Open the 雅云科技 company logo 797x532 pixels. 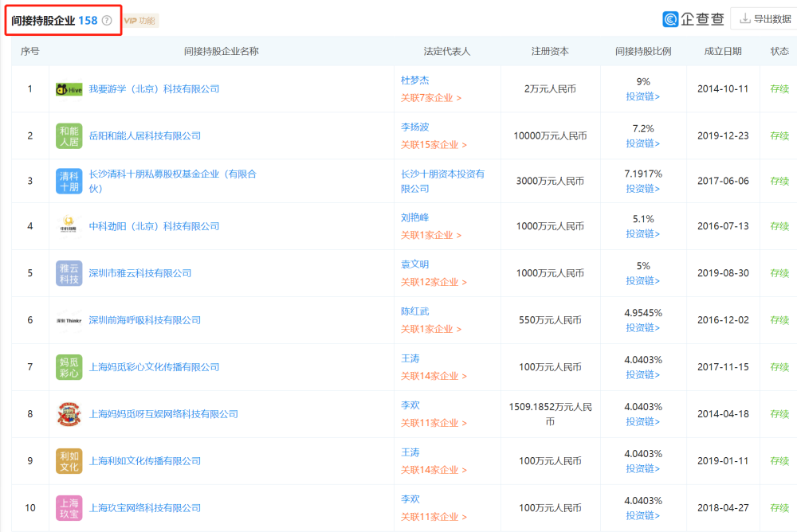point(69,273)
